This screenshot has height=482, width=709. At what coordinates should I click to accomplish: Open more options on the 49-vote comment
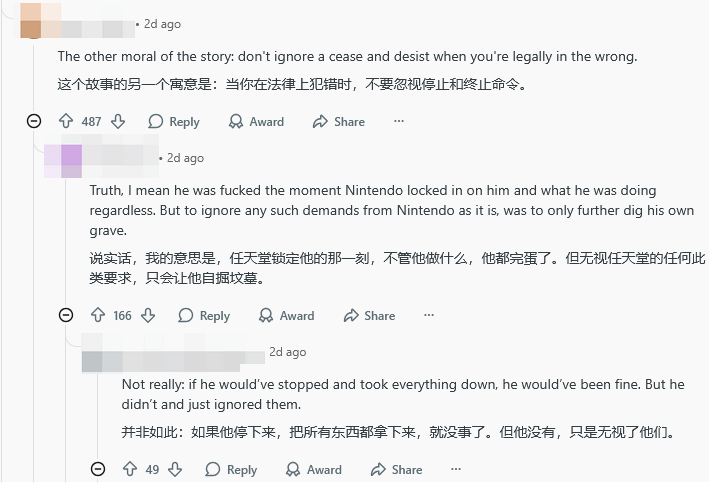[456, 469]
